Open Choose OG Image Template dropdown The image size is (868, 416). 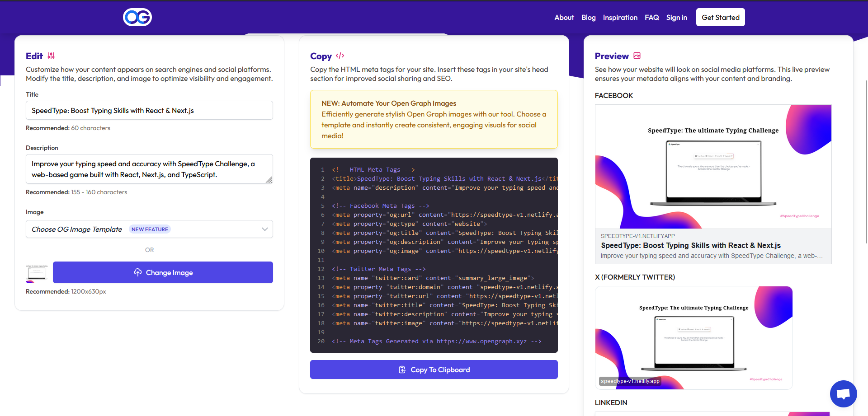[x=149, y=229]
